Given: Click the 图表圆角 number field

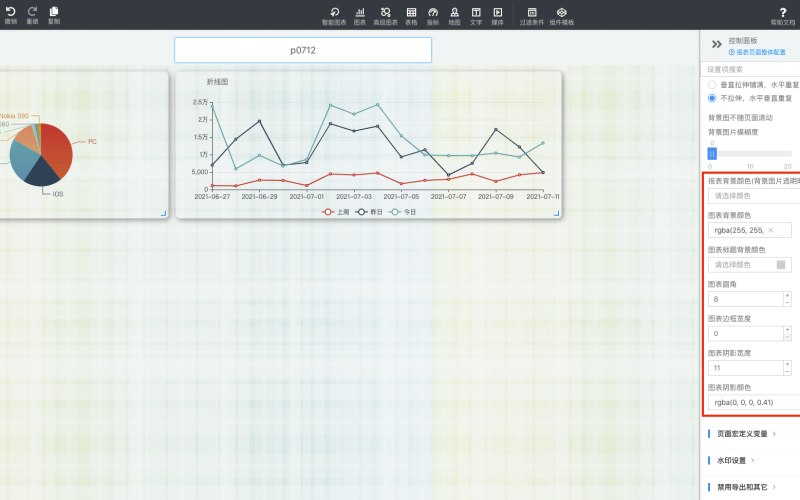Looking at the screenshot, I should click(x=746, y=299).
